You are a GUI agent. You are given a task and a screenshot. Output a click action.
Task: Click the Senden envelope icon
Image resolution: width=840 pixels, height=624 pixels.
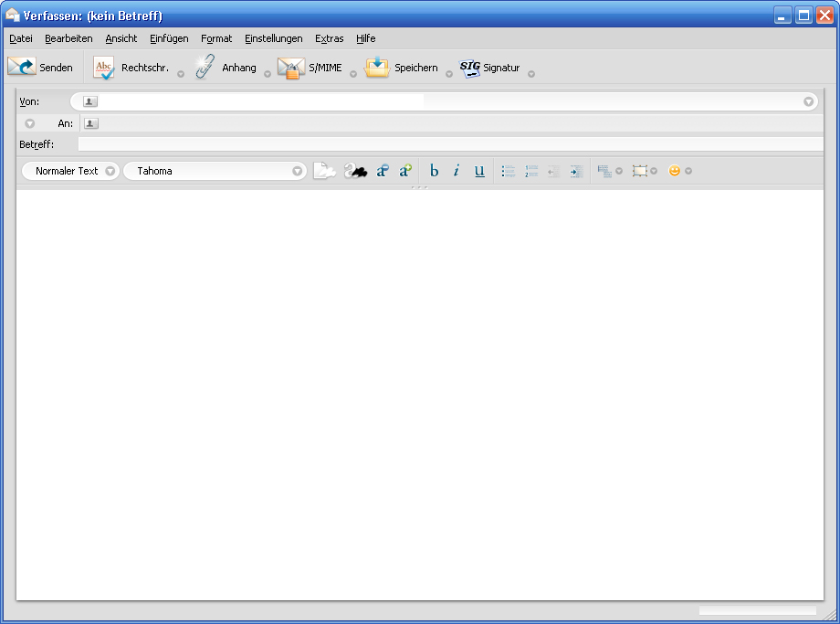pos(21,67)
